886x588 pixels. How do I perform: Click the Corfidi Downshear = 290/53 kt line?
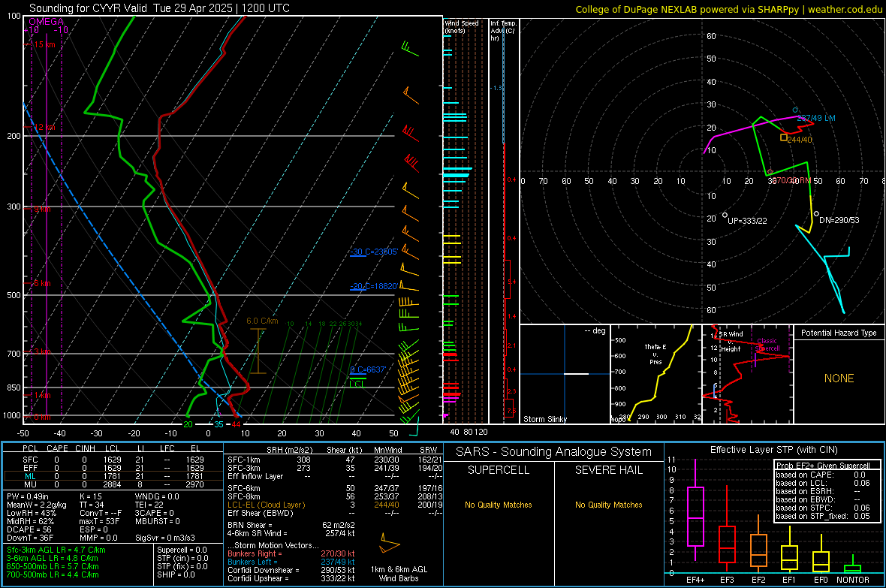[x=291, y=570]
